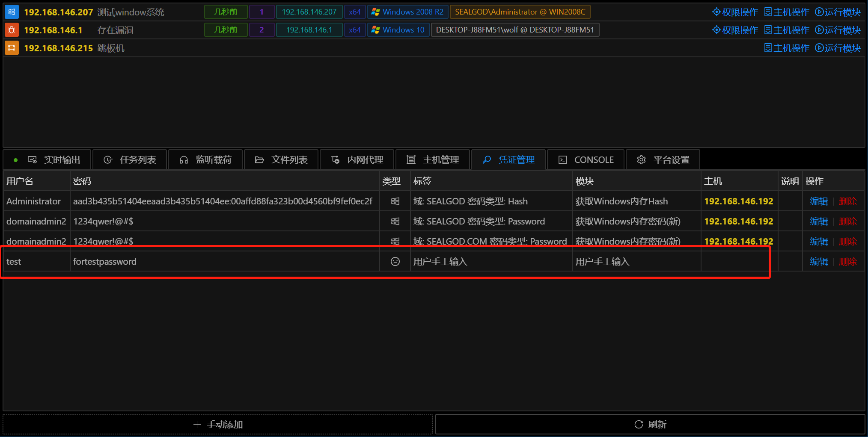868x437 pixels.
Task: Click the 刷新 button
Action: pos(650,424)
